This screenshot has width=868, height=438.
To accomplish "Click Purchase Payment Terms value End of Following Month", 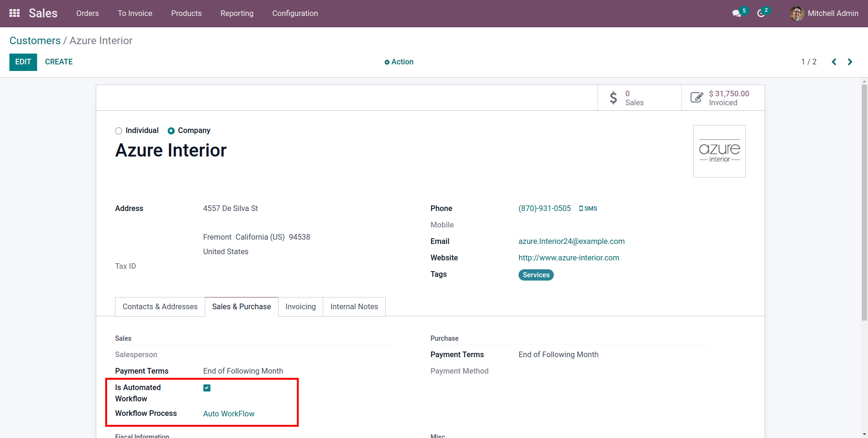I will [558, 354].
